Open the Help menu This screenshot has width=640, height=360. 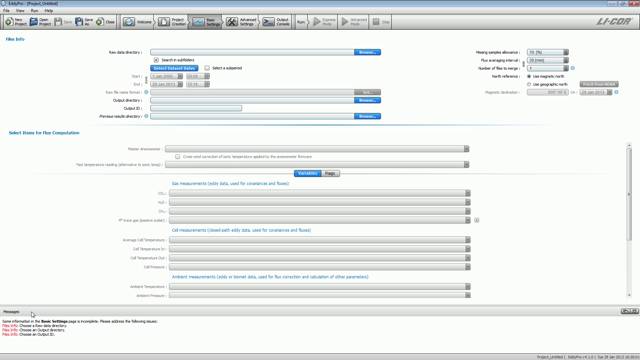click(x=49, y=10)
